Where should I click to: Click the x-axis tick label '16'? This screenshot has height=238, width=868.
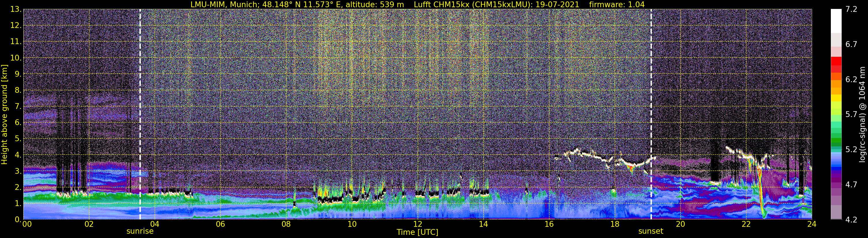[x=549, y=224]
